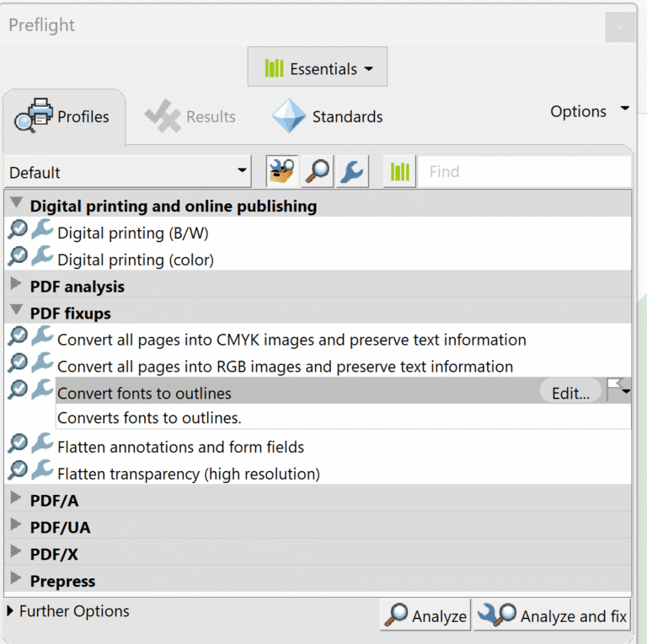
Task: Switch to the Results tab
Action: tap(190, 116)
